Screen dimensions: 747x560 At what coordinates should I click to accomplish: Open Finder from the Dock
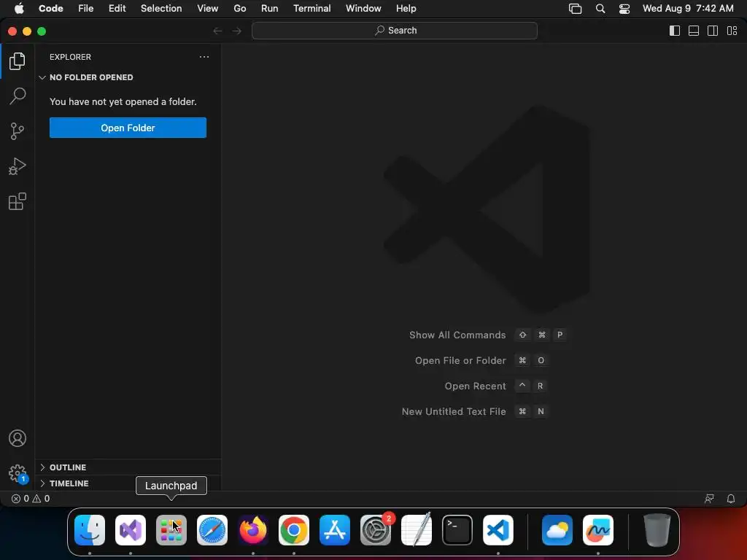(x=90, y=530)
